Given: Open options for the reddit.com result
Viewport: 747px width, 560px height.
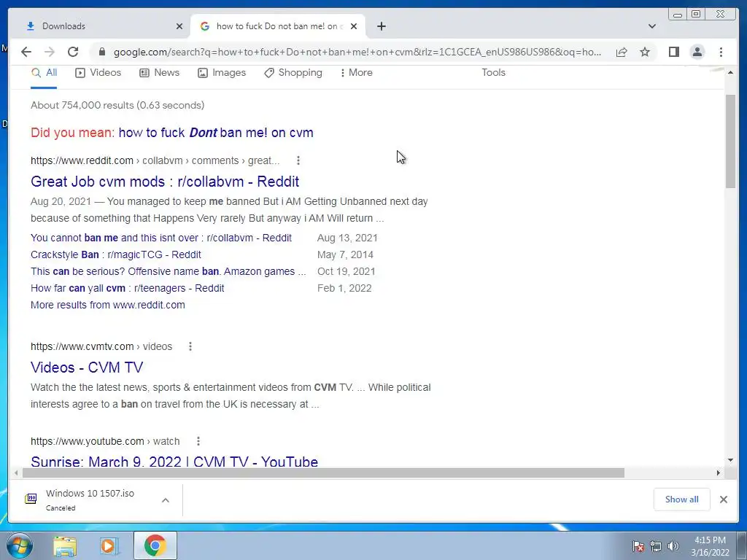Looking at the screenshot, I should [x=298, y=160].
